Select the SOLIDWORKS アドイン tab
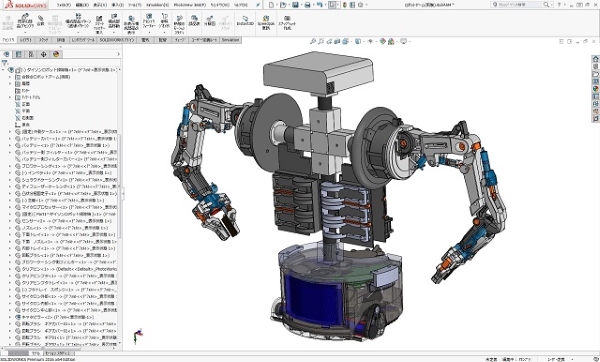Viewport: 600px width, 362px height. (117, 40)
